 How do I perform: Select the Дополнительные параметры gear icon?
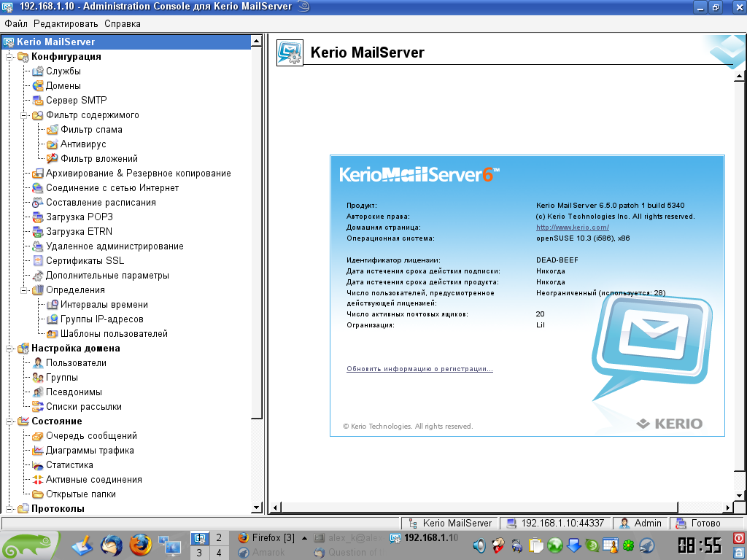click(38, 276)
